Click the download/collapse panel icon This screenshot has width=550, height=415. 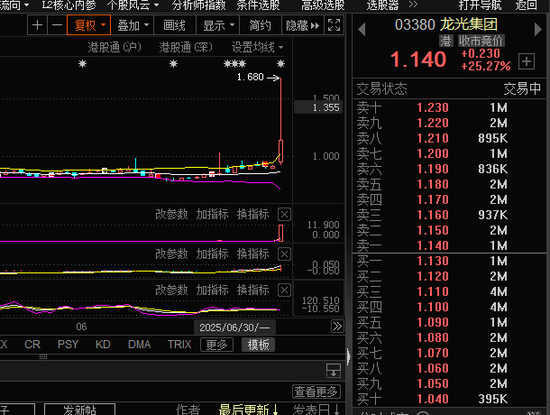point(333,370)
